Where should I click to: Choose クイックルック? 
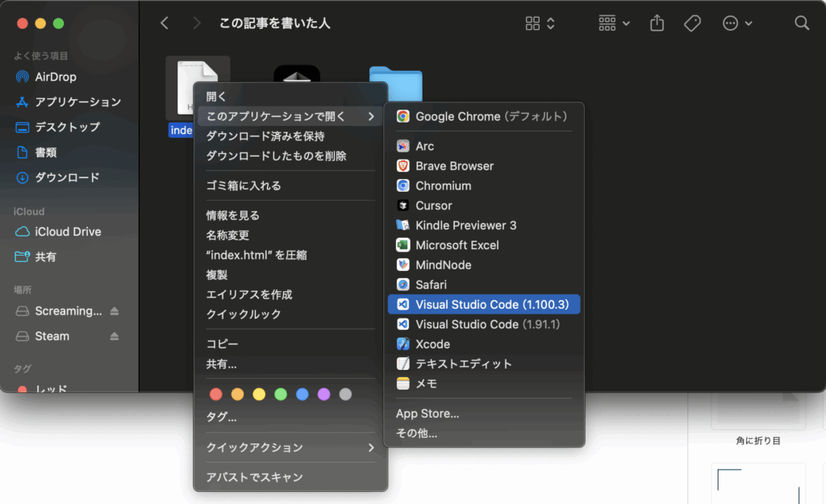(x=290, y=314)
